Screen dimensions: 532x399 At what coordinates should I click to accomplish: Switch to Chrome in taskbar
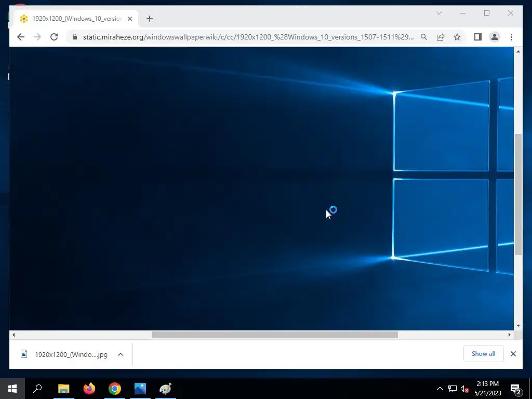115,389
